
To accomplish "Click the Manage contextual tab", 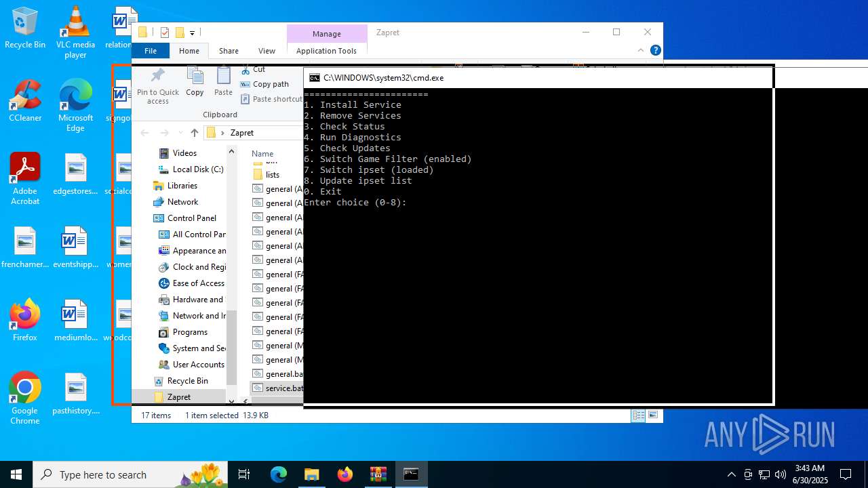I will (327, 34).
